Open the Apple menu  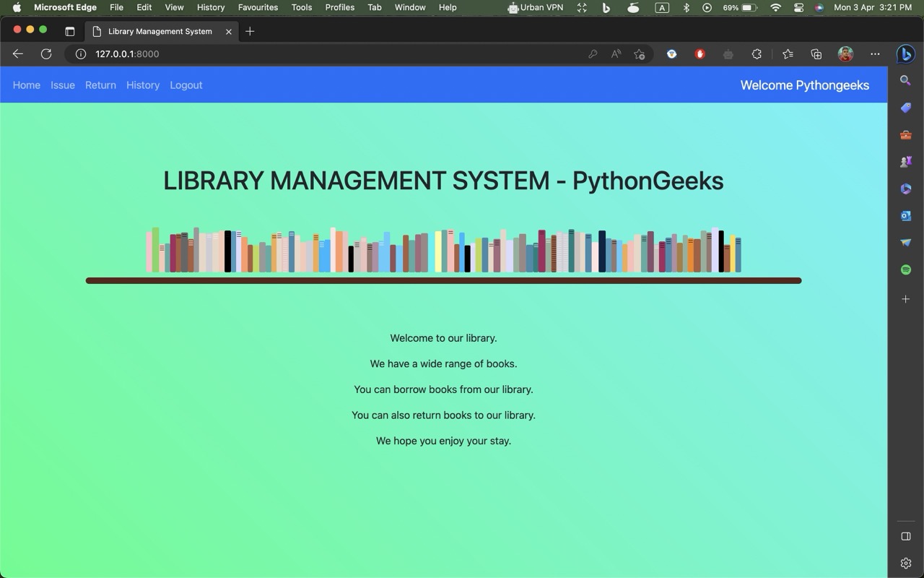point(17,7)
